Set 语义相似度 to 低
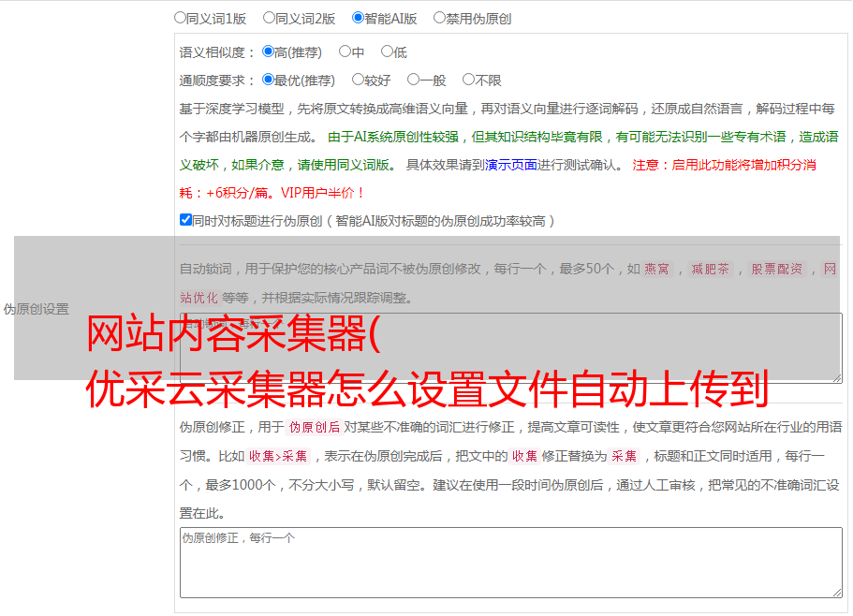The image size is (853, 616). 387,51
